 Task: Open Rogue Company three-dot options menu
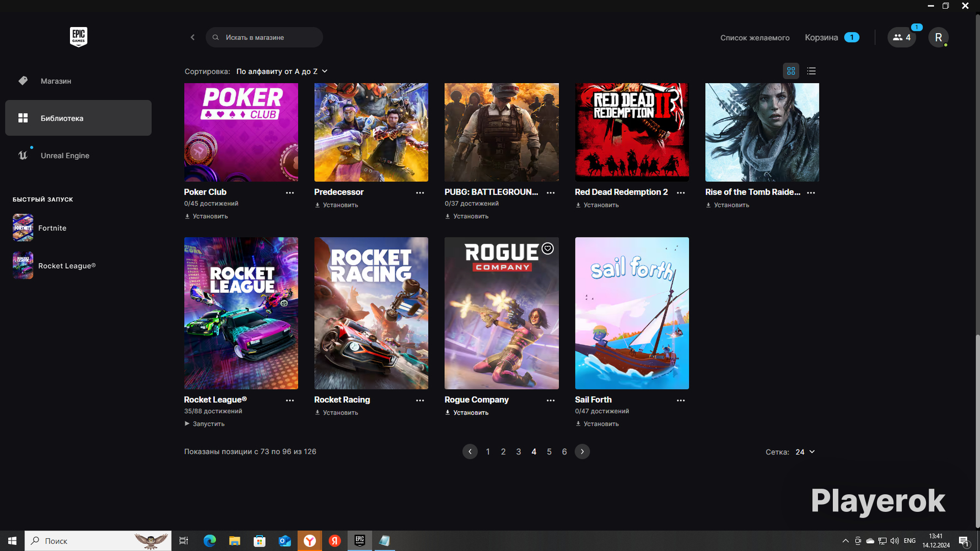551,401
